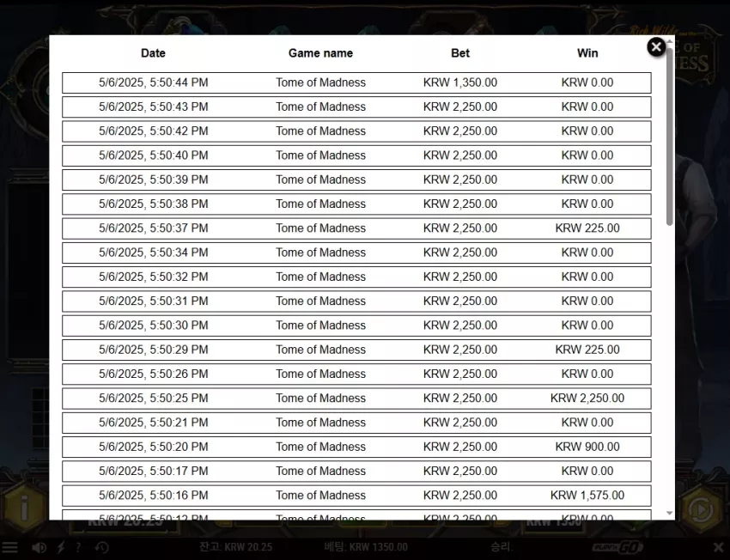Viewport: 730px width, 560px height.
Task: Click scrollbar down arrow in history list
Action: [x=670, y=513]
